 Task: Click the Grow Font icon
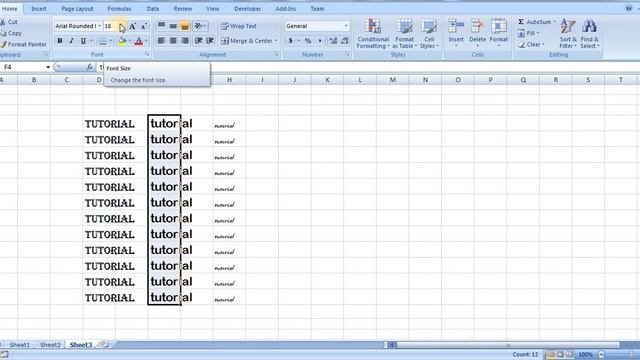pyautogui.click(x=133, y=26)
